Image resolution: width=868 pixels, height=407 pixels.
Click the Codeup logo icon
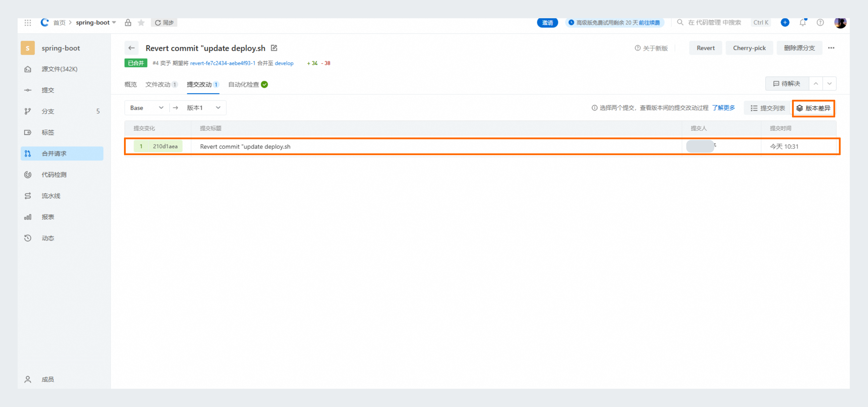pyautogui.click(x=45, y=23)
